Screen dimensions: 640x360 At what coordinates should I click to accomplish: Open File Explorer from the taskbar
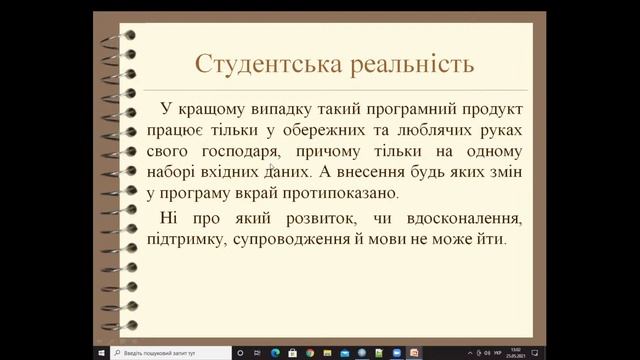[327, 353]
